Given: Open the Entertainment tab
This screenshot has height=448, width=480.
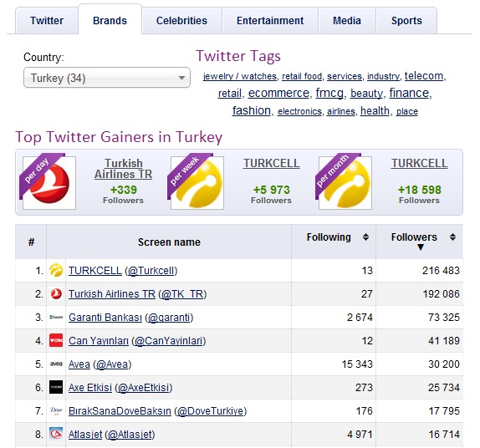Looking at the screenshot, I should tap(270, 21).
